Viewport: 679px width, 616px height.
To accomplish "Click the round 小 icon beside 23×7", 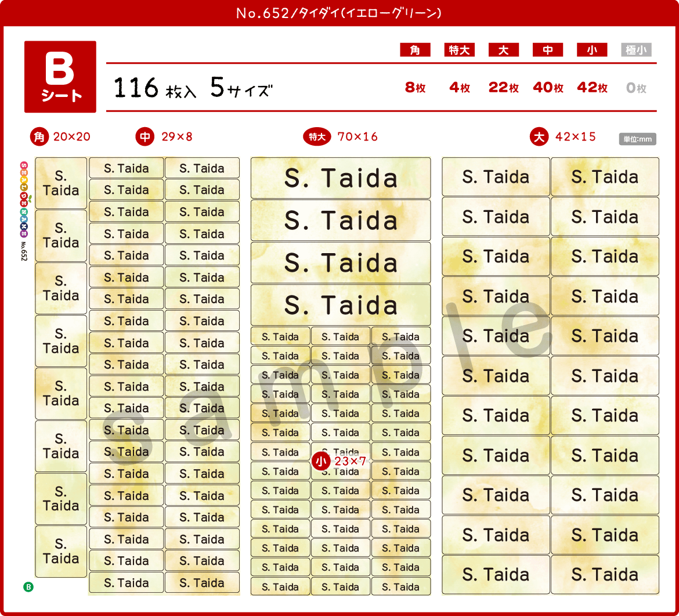I will point(321,462).
